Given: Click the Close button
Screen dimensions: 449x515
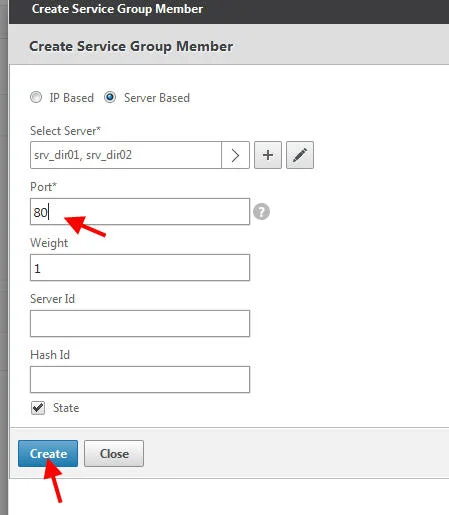Looking at the screenshot, I should 114,453.
